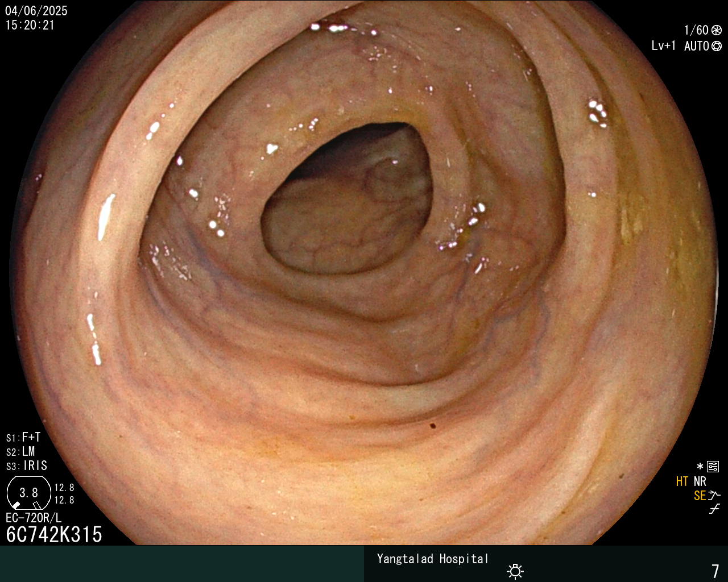Click the date 04/06/2025

click(36, 11)
